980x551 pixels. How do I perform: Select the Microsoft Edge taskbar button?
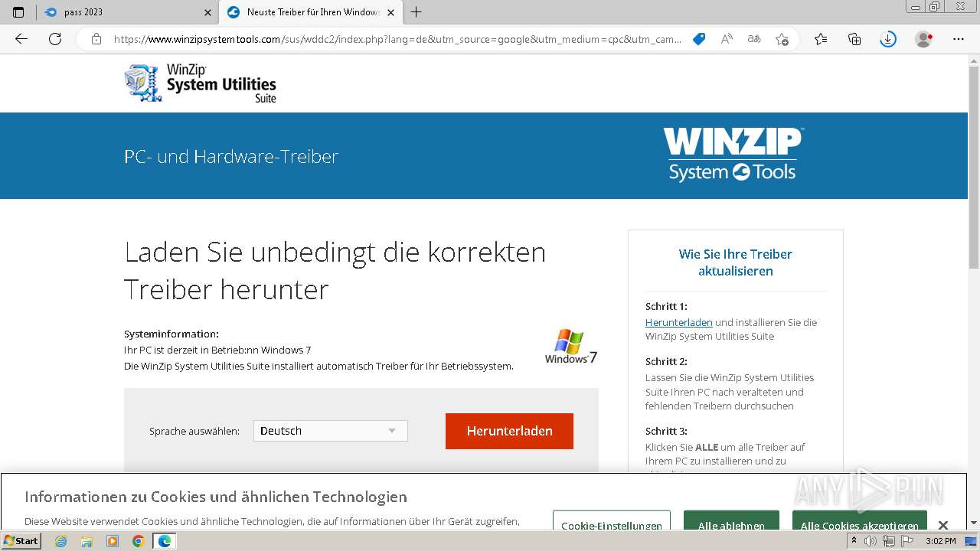[165, 541]
